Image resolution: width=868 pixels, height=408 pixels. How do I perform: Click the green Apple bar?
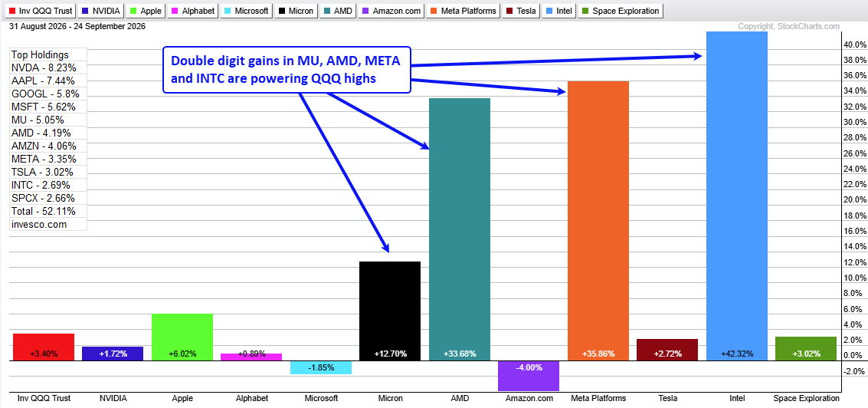pyautogui.click(x=182, y=337)
